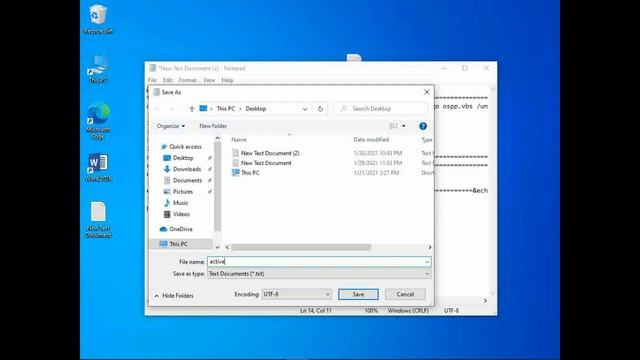Sort files by the Name column header
Viewport: 640px width, 360px height.
pos(239,140)
